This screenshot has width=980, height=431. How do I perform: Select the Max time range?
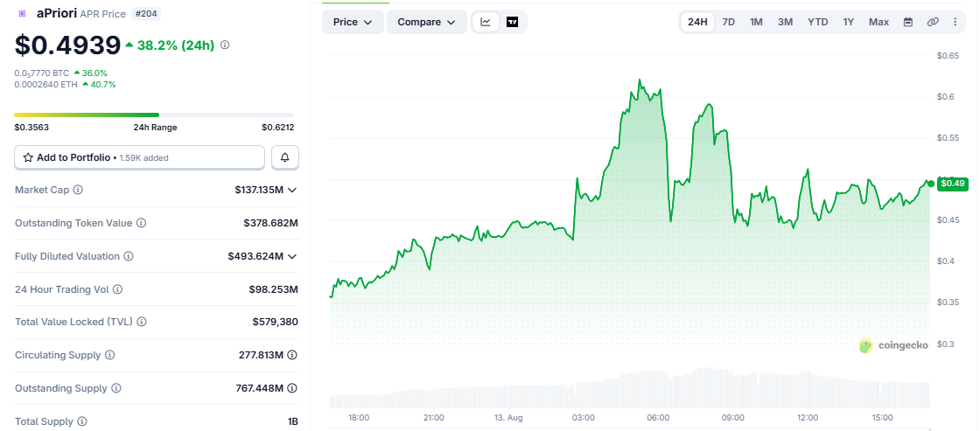click(878, 22)
